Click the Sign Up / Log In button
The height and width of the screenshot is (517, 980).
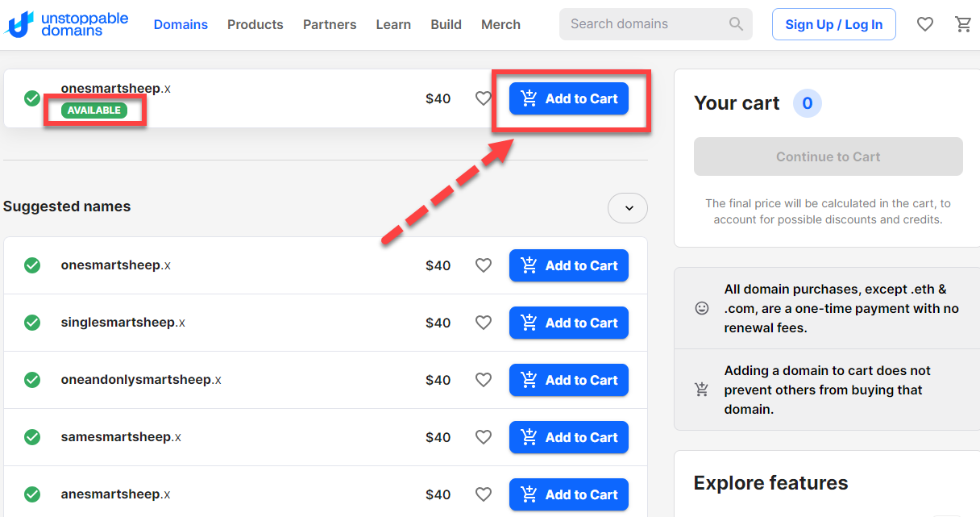834,24
